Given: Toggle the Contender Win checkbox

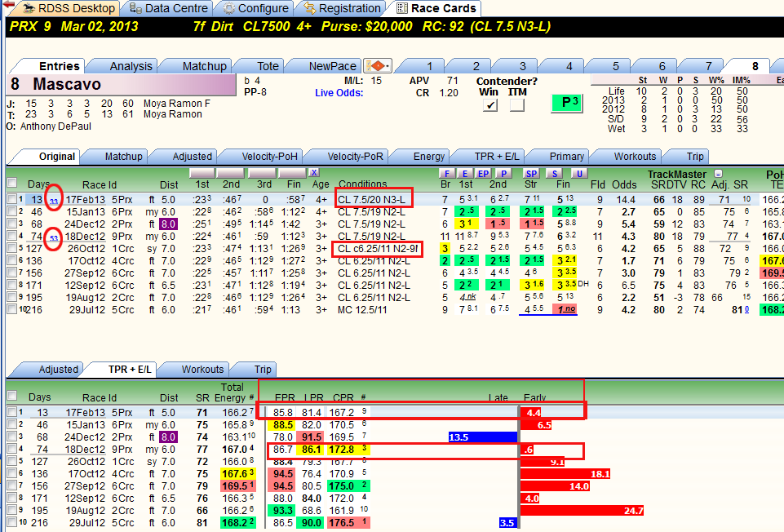Looking at the screenshot, I should click(490, 105).
